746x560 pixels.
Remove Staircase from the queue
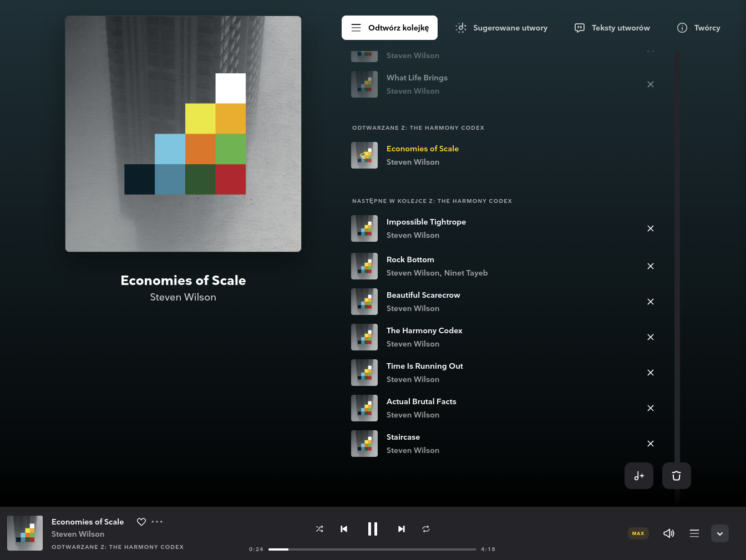(x=651, y=444)
